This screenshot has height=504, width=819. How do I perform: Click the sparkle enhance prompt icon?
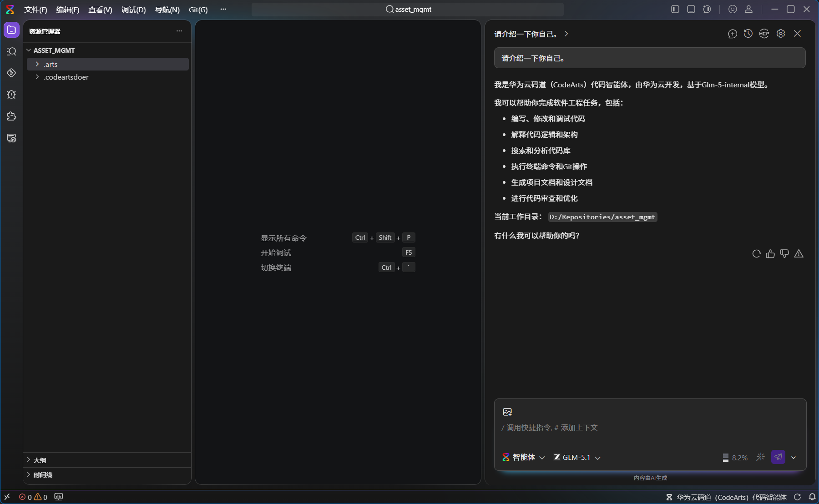click(760, 457)
